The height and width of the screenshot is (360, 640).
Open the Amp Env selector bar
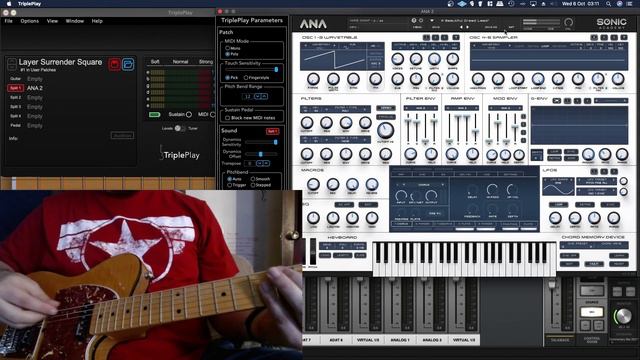click(x=462, y=108)
